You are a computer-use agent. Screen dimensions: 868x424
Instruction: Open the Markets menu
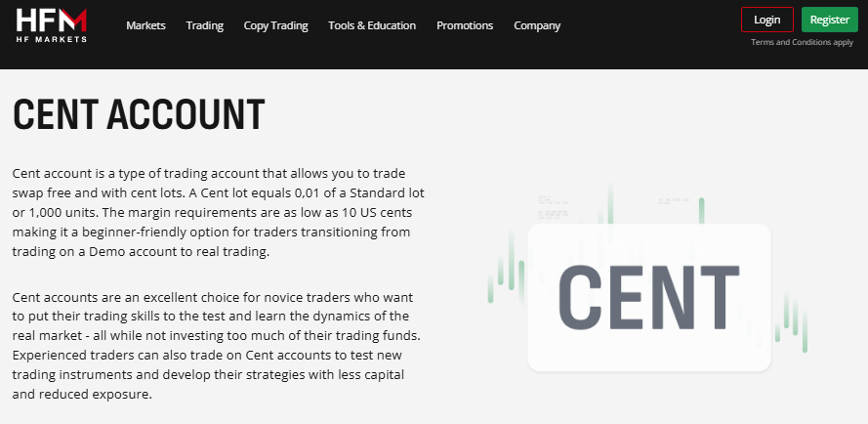coord(145,25)
